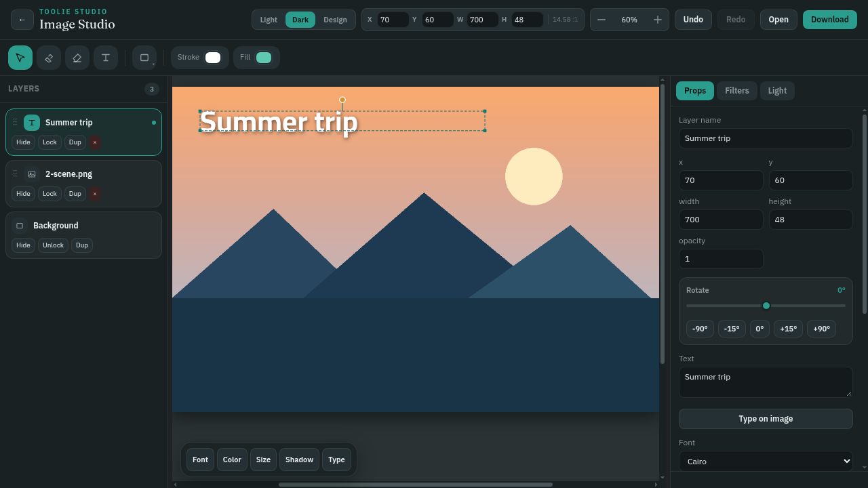Image resolution: width=868 pixels, height=488 pixels.
Task: Click the height field in Props
Action: click(x=810, y=220)
